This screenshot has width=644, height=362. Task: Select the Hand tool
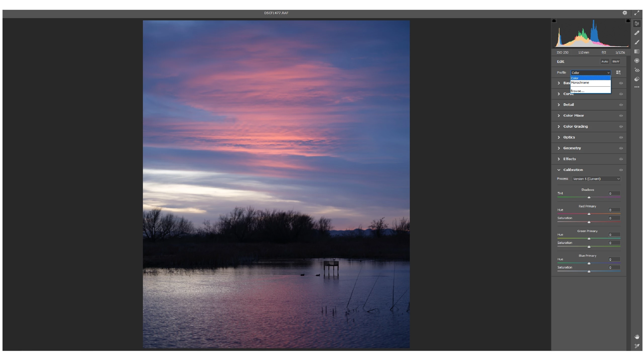637,337
